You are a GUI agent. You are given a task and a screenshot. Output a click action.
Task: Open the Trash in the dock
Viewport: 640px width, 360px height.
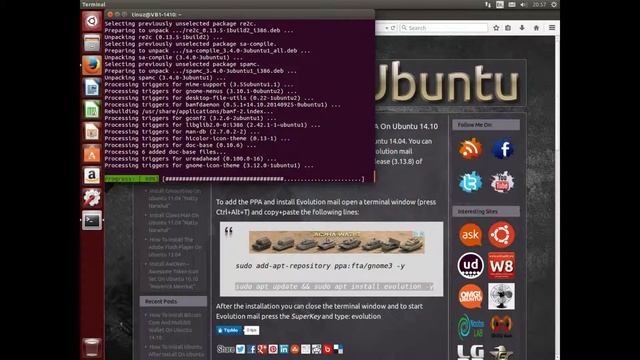click(x=92, y=348)
